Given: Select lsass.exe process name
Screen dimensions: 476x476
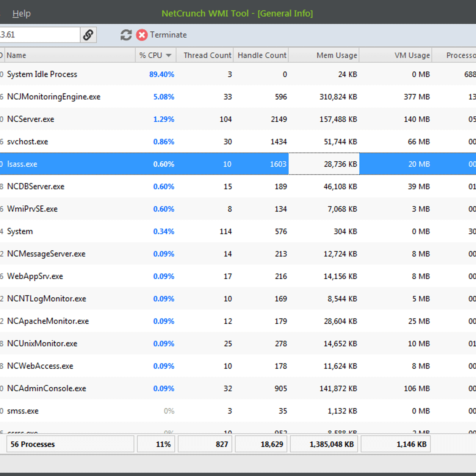Looking at the screenshot, I should [22, 164].
